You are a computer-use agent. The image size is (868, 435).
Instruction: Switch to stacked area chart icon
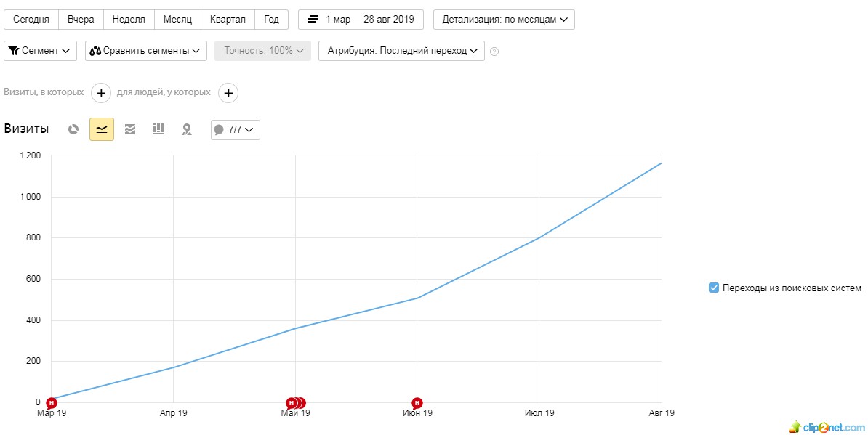coord(130,129)
